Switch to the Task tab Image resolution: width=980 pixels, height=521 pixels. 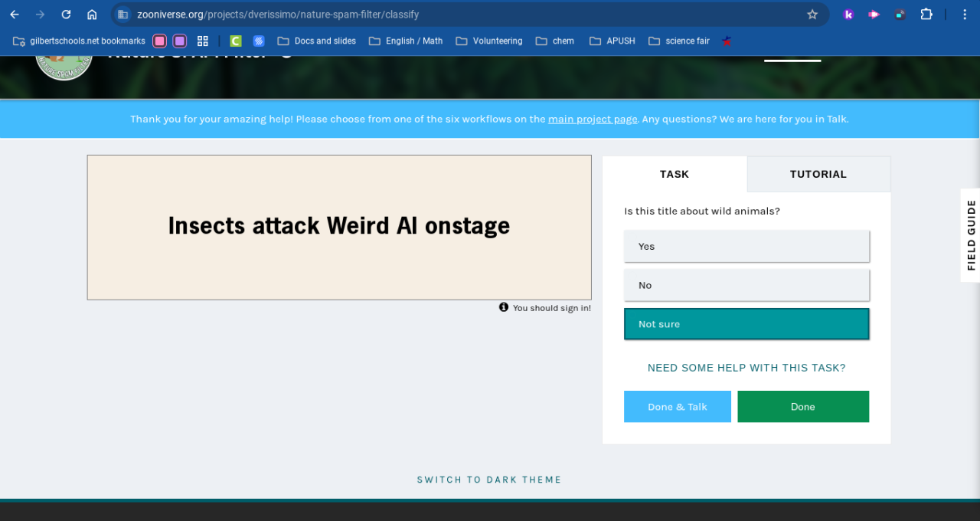coord(675,174)
